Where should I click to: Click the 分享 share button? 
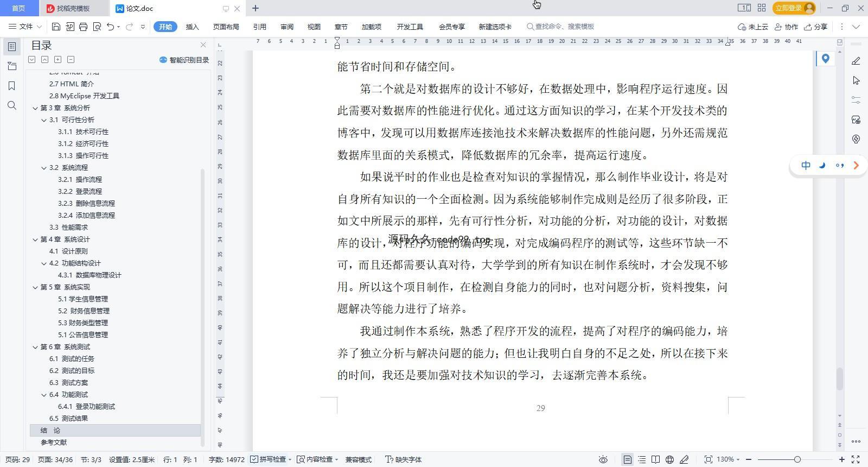(815, 27)
